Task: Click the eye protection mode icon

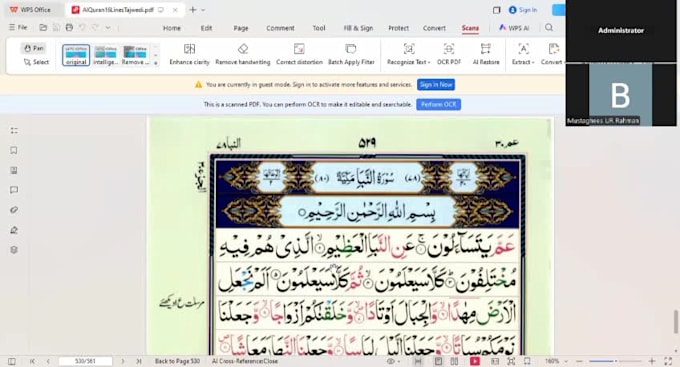Action: click(391, 361)
